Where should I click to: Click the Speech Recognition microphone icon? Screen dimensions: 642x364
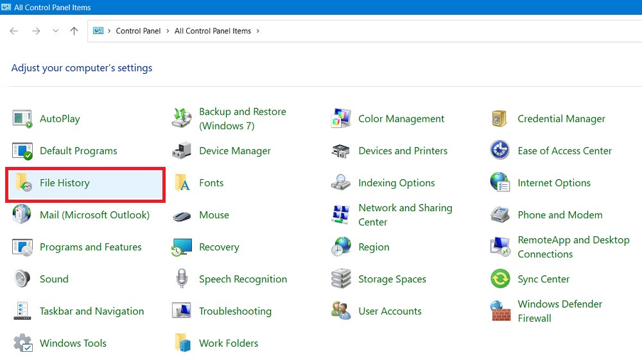(x=182, y=279)
